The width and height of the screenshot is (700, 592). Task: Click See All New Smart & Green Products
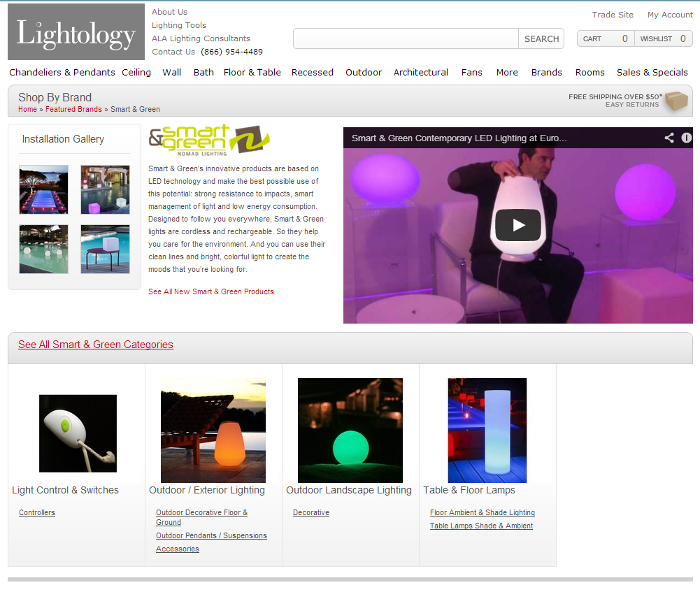[211, 291]
